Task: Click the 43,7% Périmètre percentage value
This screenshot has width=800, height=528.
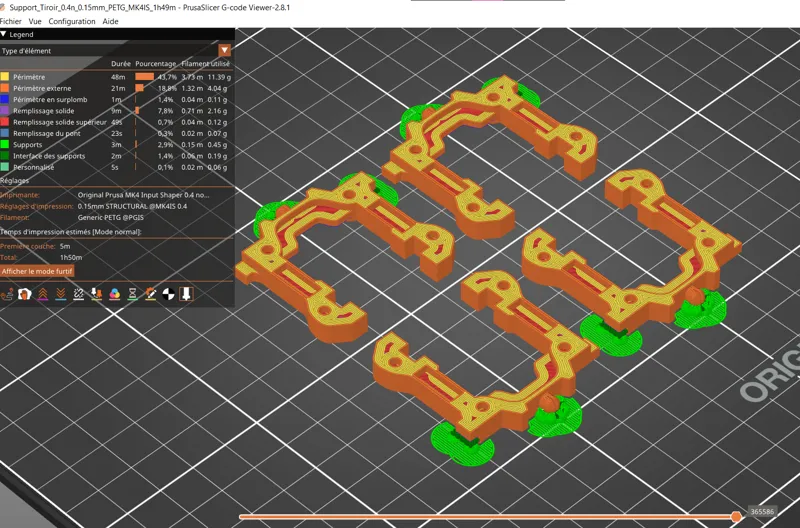Action: (x=167, y=77)
